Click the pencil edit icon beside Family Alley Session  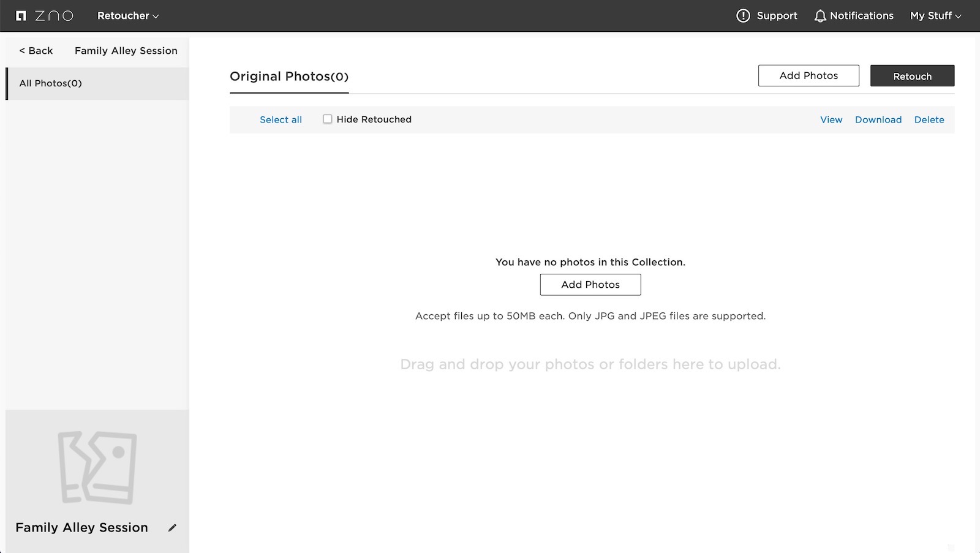click(173, 528)
